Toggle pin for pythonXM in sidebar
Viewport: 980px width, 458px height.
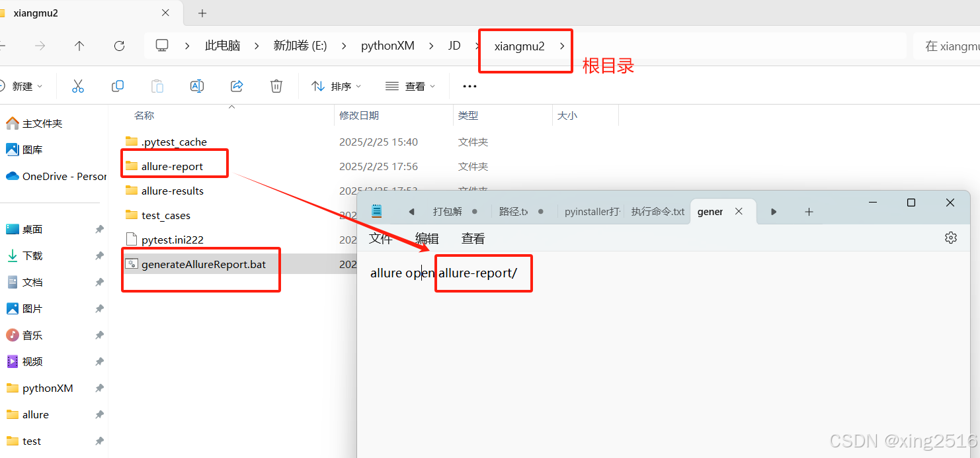coord(99,388)
